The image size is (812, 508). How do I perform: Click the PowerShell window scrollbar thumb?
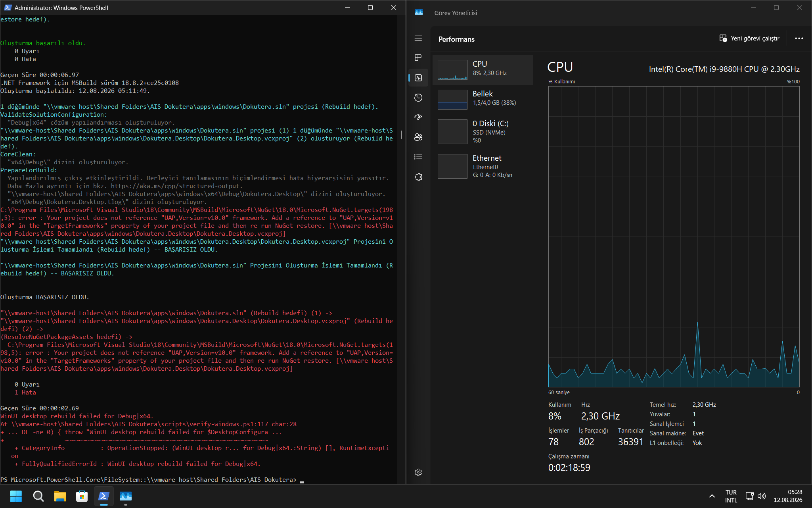click(x=401, y=135)
